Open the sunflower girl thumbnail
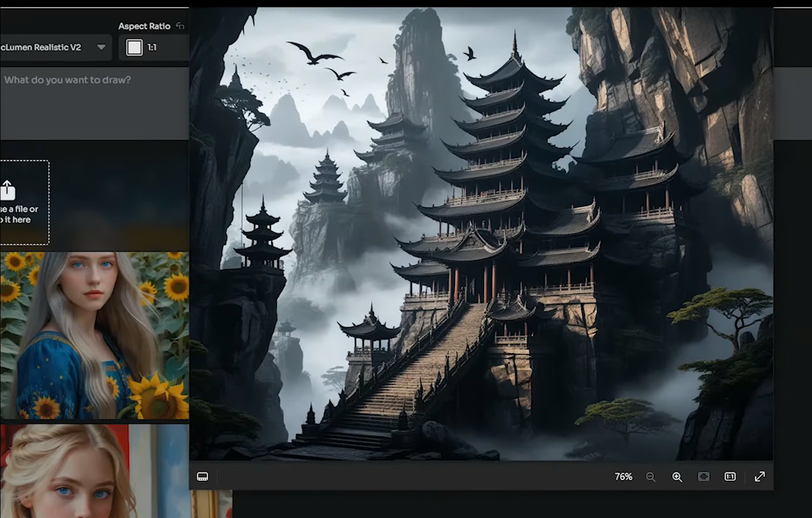The height and width of the screenshot is (518, 812). pyautogui.click(x=95, y=336)
